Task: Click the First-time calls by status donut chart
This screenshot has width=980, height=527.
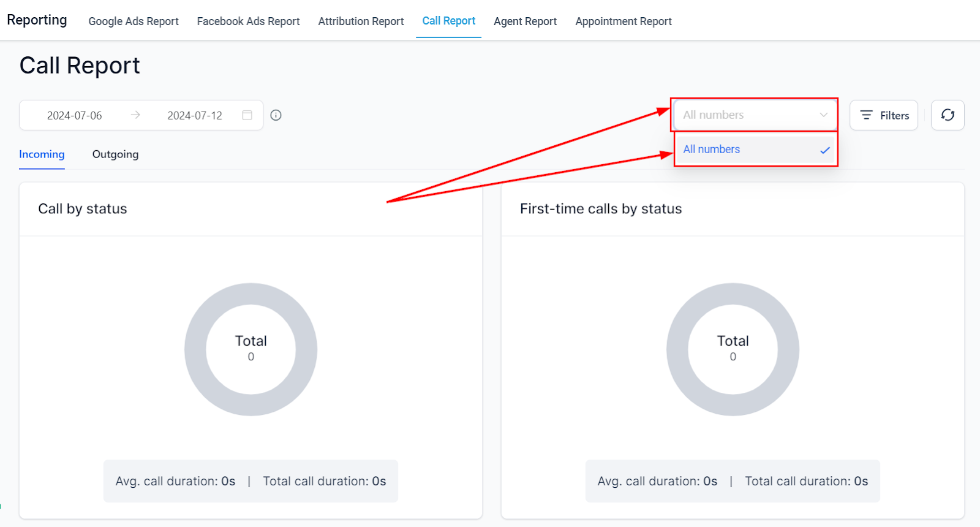Action: point(733,349)
